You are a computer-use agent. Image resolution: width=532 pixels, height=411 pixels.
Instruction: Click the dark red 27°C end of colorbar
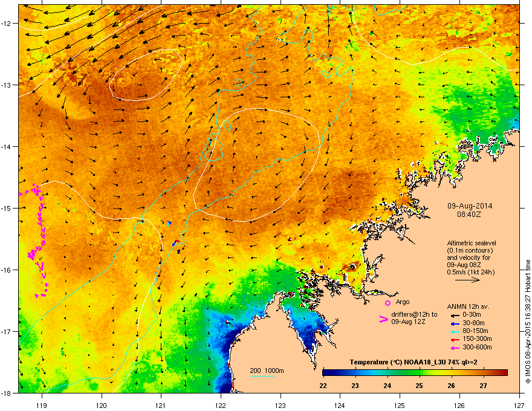point(504,373)
